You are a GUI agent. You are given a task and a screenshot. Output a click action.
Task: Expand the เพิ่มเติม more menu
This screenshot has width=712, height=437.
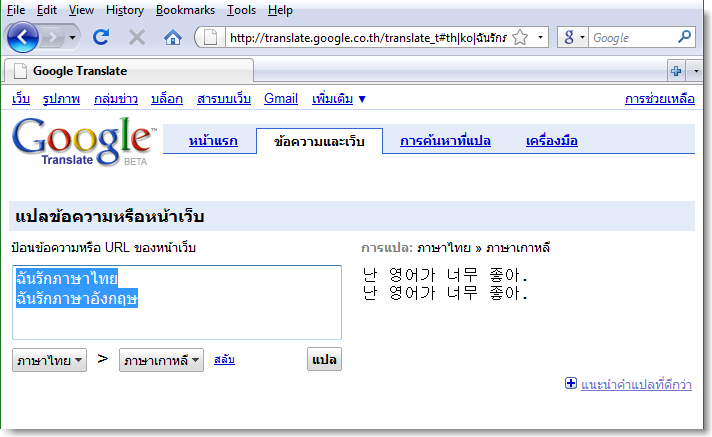coord(338,99)
